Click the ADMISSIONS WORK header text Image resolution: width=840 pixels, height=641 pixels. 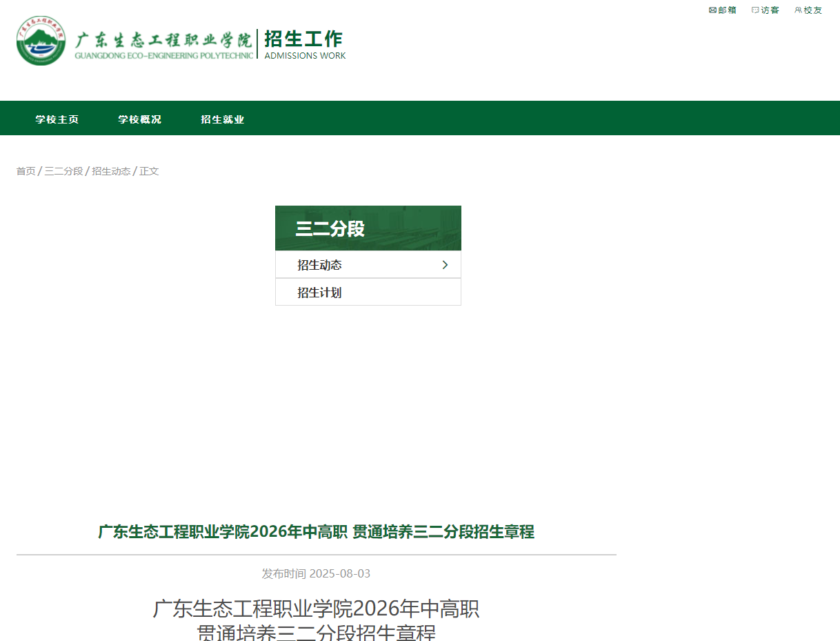(304, 56)
